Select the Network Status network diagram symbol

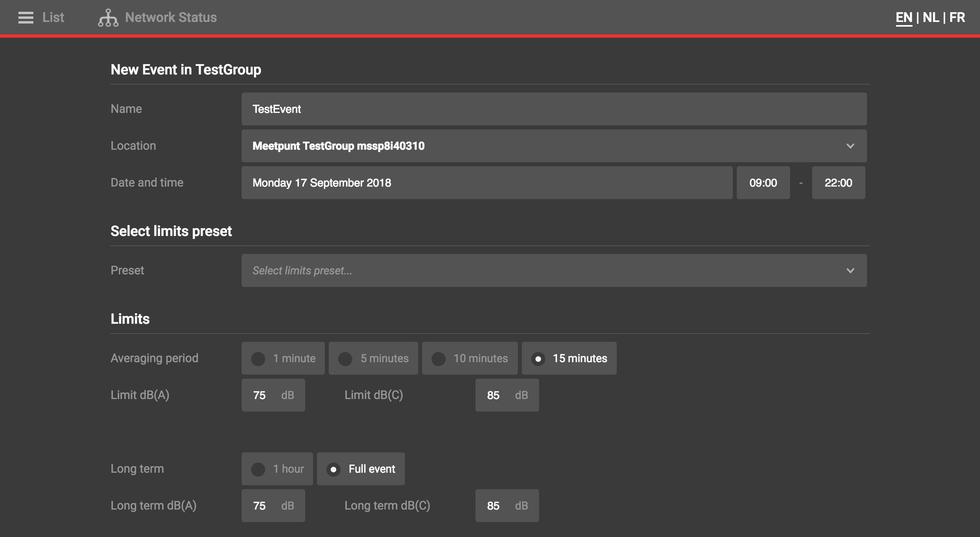[x=109, y=17]
